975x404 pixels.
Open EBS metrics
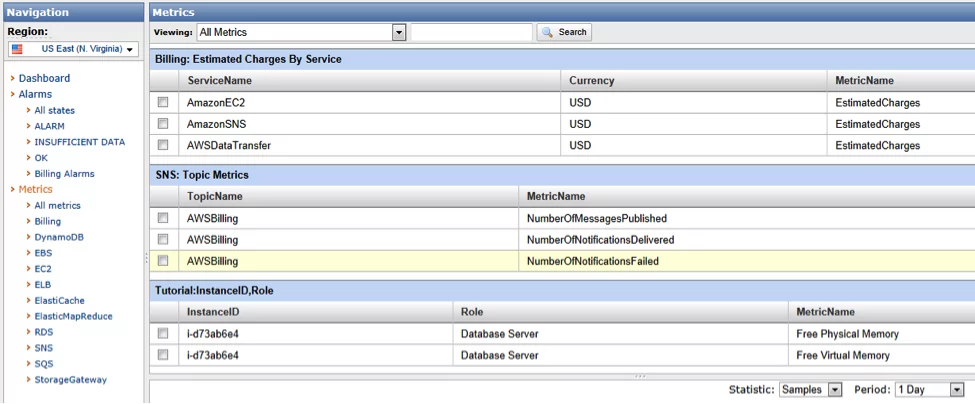(x=44, y=253)
